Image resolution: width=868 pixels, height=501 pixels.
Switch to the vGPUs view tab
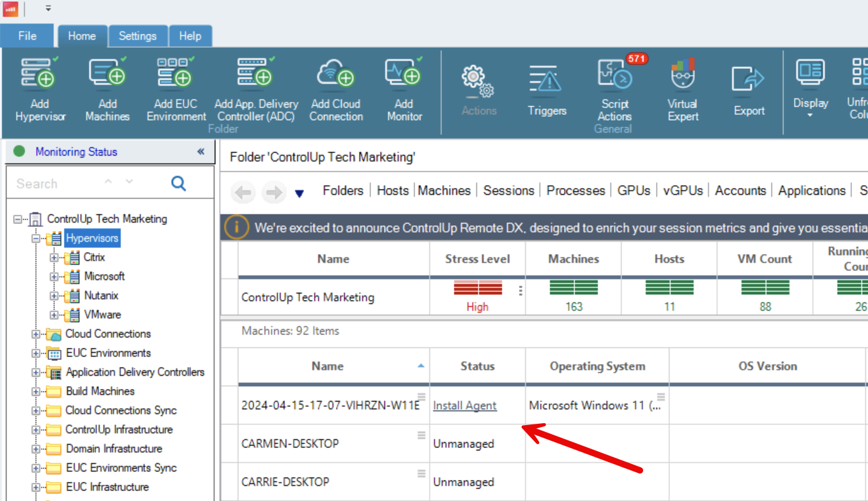[683, 190]
